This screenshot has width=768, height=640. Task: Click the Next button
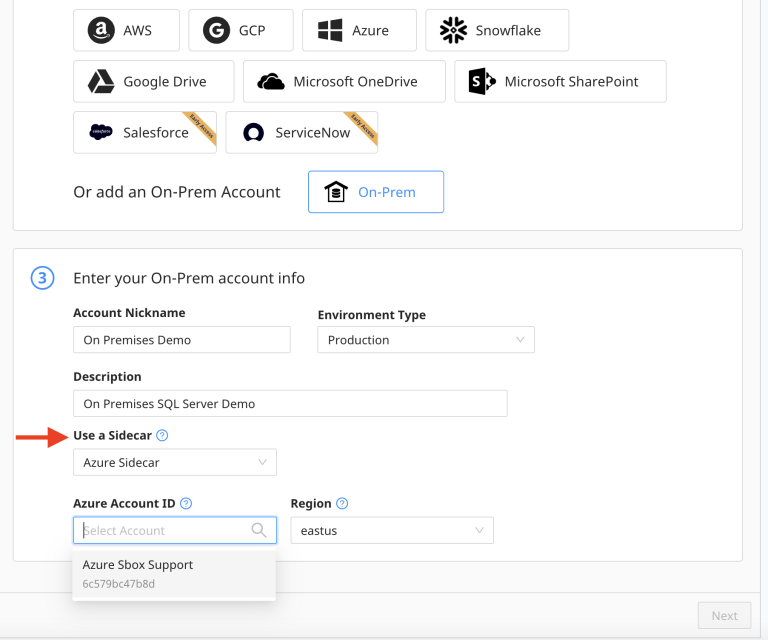click(724, 616)
